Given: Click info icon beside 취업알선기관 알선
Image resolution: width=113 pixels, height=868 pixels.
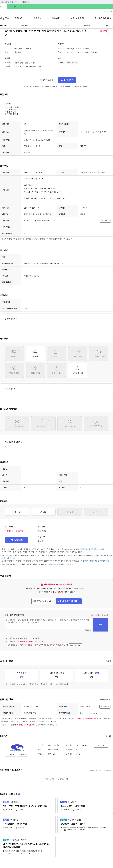Looking at the screenshot, I should tap(64, 673).
